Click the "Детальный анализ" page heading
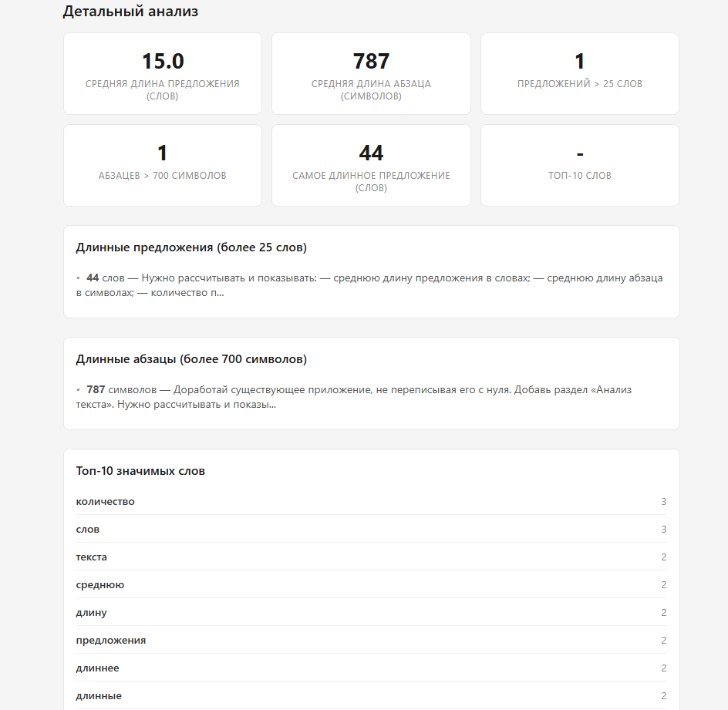 click(130, 11)
